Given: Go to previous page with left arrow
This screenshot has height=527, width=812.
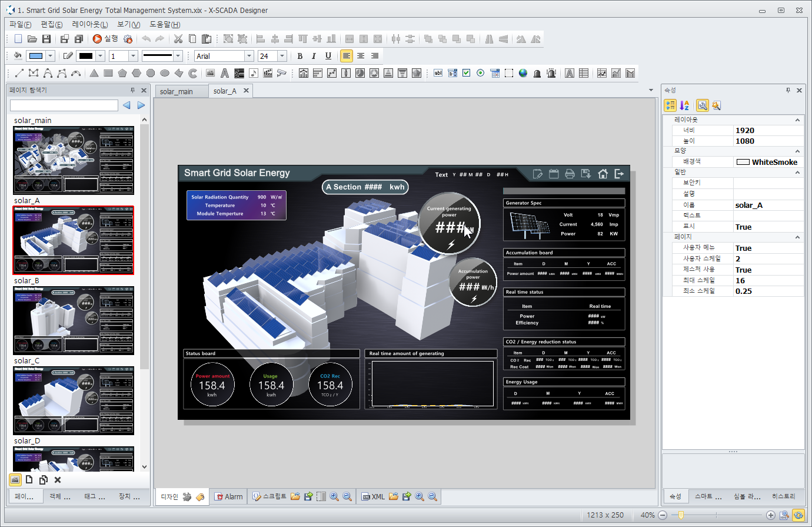Looking at the screenshot, I should (x=127, y=105).
